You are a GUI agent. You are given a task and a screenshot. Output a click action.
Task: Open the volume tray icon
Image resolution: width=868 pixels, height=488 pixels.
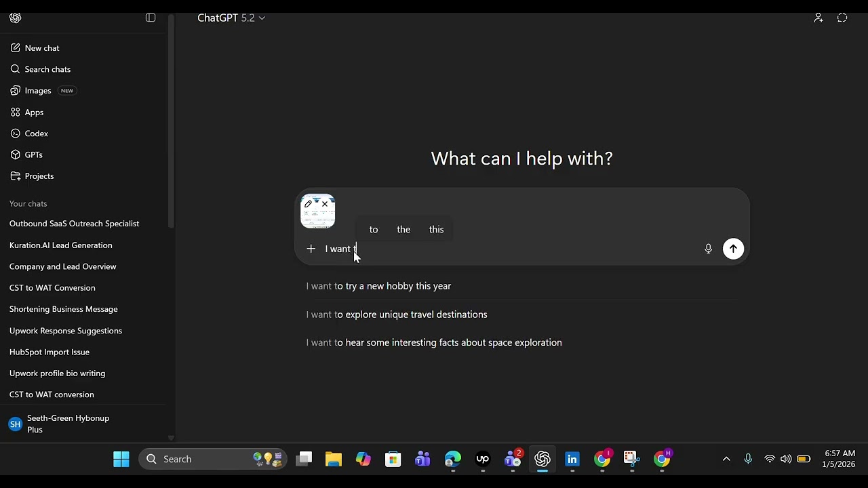click(x=786, y=460)
